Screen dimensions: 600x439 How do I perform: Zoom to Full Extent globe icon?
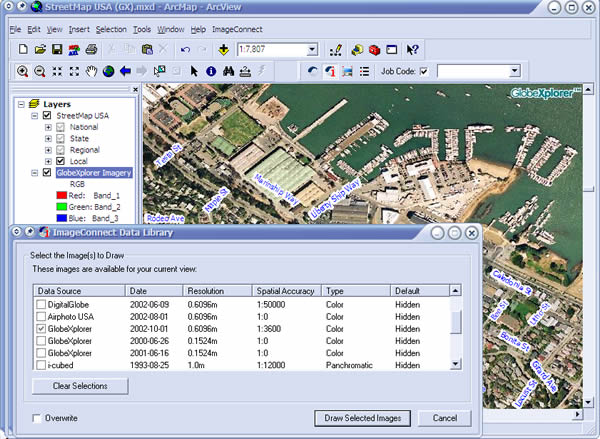point(108,71)
